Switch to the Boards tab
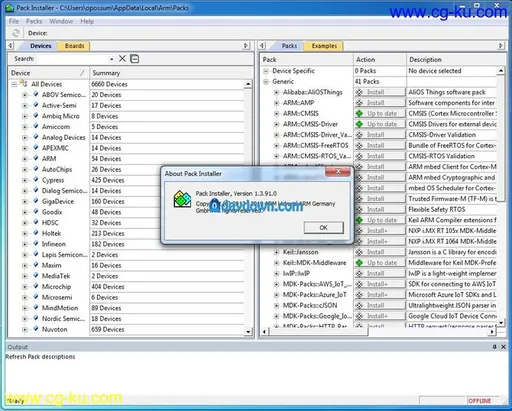This screenshot has width=512, height=411. [x=74, y=46]
